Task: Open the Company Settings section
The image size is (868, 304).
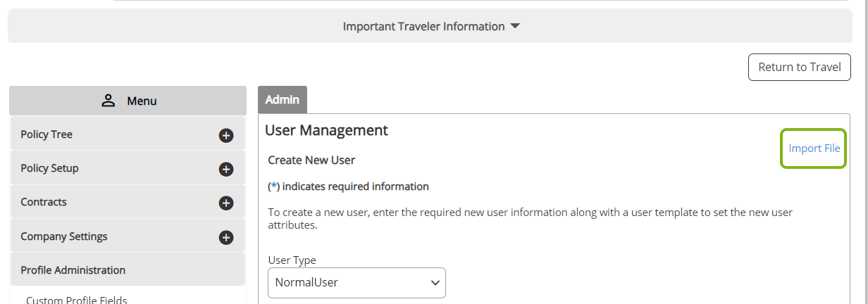Action: pyautogui.click(x=128, y=236)
